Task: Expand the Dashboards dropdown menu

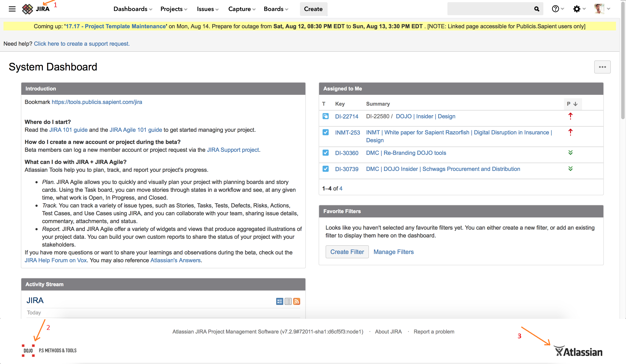Action: tap(133, 9)
